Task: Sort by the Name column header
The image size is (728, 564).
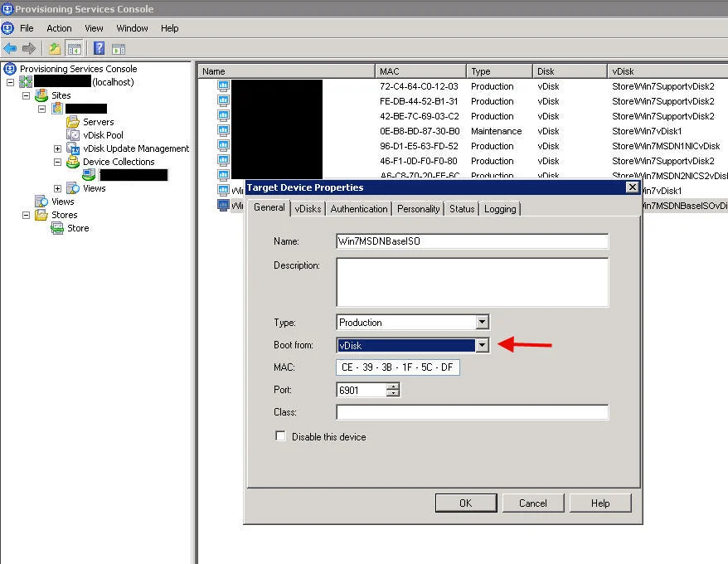Action: click(x=286, y=71)
